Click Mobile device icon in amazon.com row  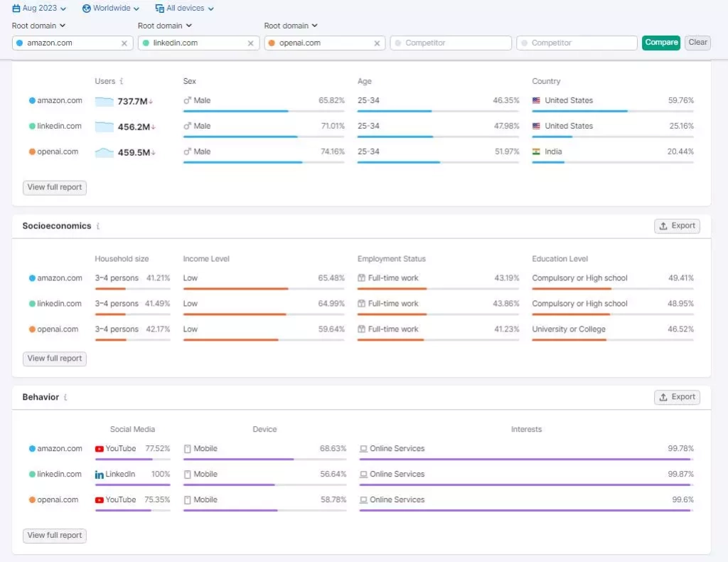188,449
